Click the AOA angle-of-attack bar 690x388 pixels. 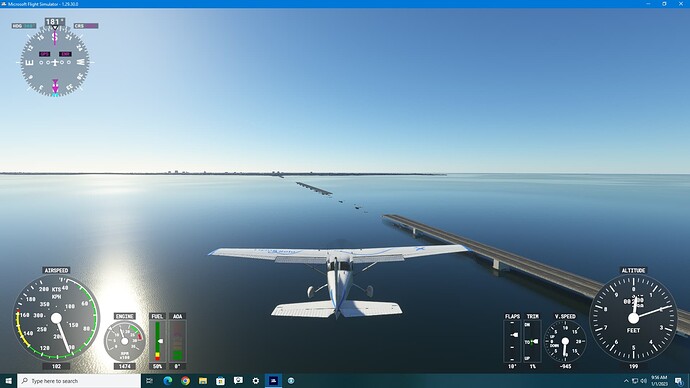click(x=177, y=341)
